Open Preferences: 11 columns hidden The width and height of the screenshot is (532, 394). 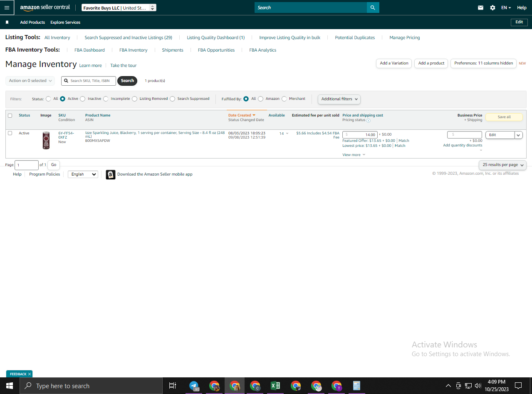coord(483,63)
